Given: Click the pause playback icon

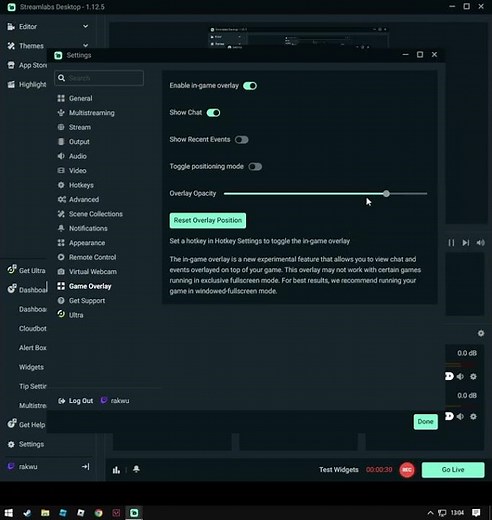Looking at the screenshot, I should coord(451,243).
